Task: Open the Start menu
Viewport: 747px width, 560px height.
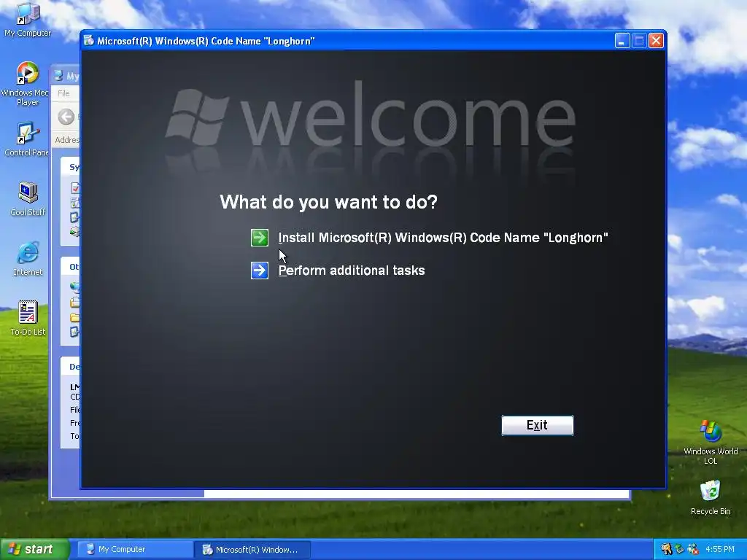Action: pyautogui.click(x=34, y=549)
